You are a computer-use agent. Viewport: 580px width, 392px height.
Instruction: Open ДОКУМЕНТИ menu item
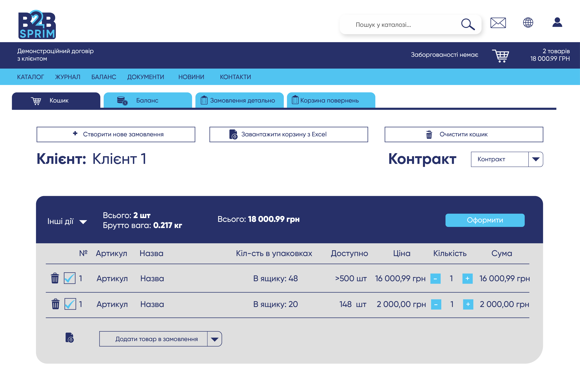[x=146, y=77]
